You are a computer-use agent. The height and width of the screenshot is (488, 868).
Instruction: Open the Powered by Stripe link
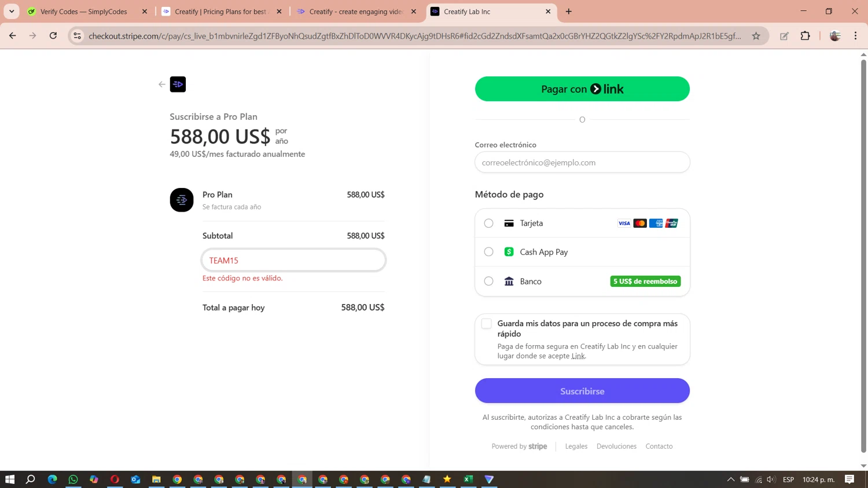coord(519,446)
